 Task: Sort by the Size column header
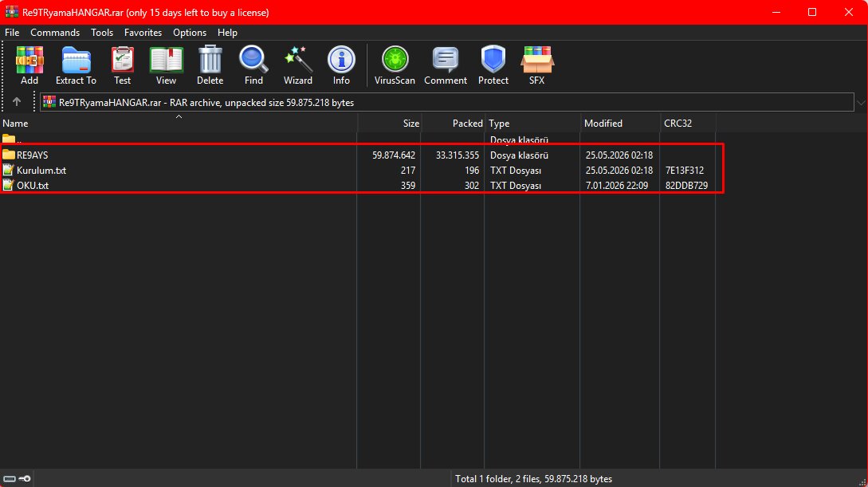(389, 123)
